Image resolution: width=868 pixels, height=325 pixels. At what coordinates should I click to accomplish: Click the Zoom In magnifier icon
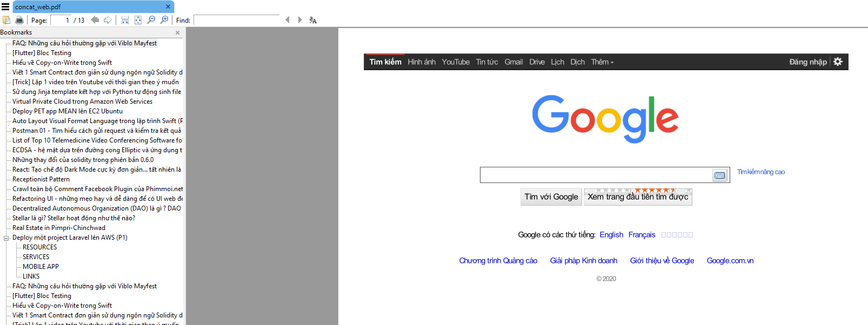click(x=164, y=20)
